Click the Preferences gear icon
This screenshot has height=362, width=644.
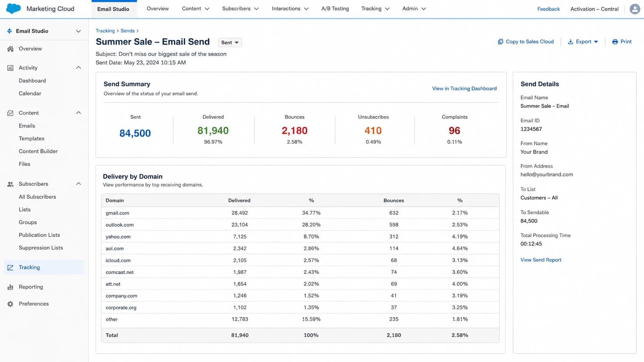coord(10,304)
